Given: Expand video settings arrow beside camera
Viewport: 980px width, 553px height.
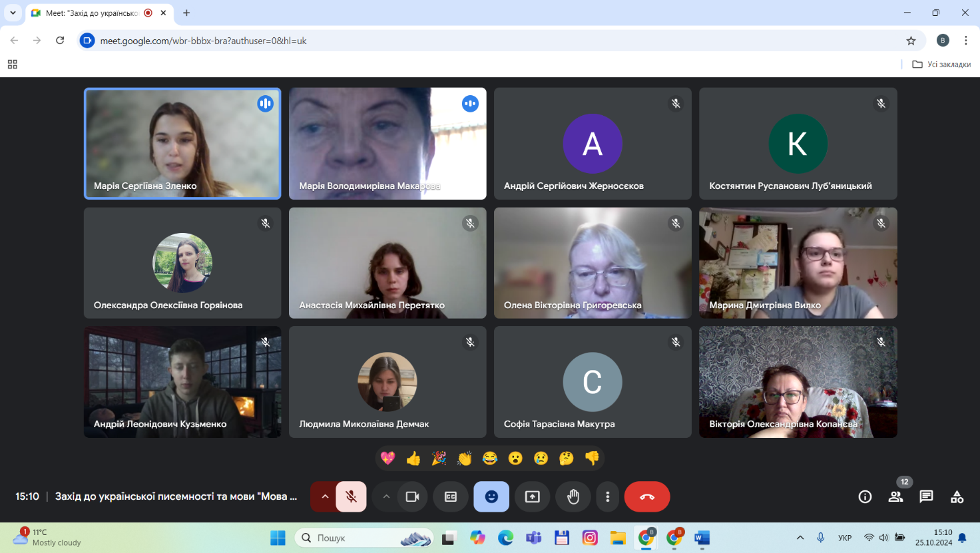Looking at the screenshot, I should pos(386,496).
